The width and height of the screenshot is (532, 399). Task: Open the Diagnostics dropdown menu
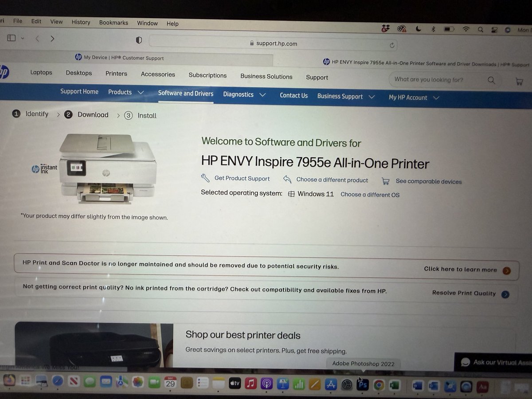point(244,94)
